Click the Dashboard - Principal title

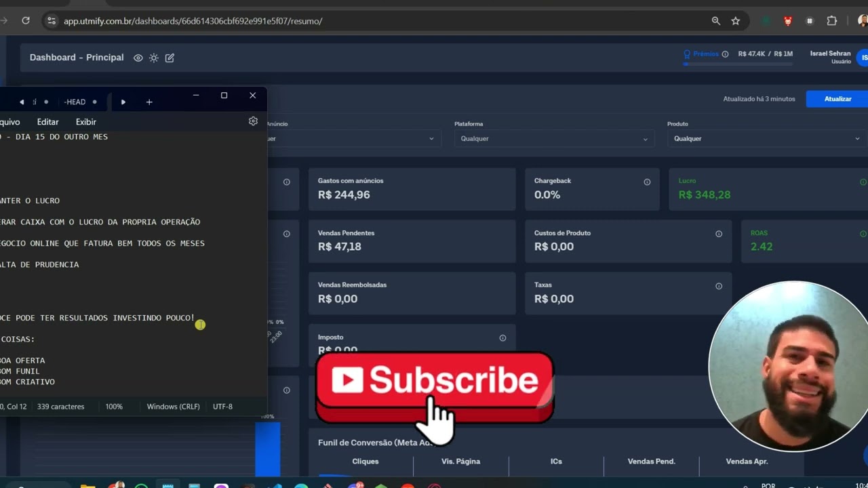(x=77, y=58)
